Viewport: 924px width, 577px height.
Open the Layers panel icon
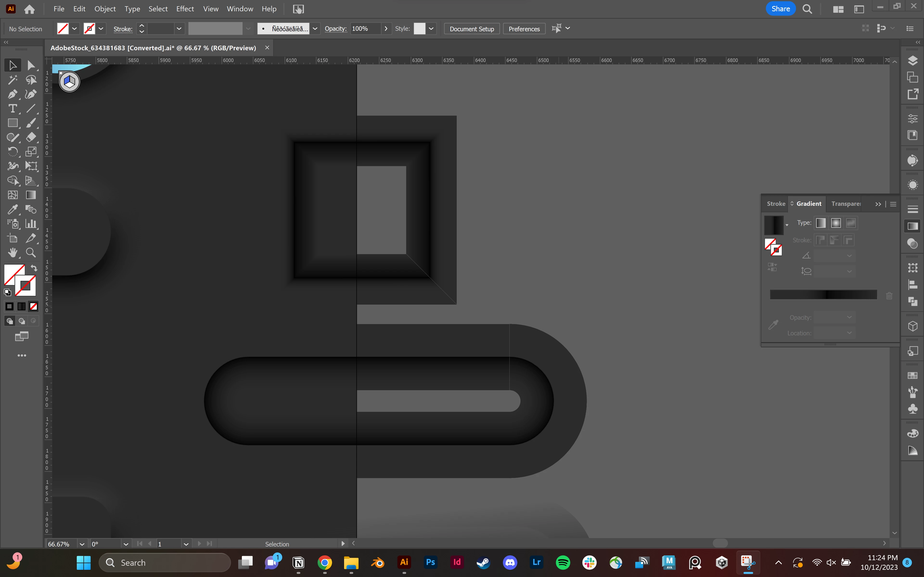[x=912, y=61]
